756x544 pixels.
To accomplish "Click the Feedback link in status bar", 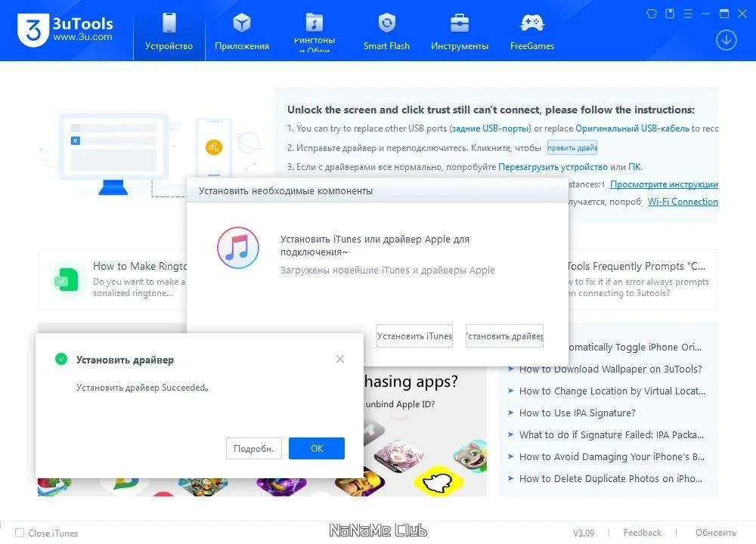I will 642,533.
